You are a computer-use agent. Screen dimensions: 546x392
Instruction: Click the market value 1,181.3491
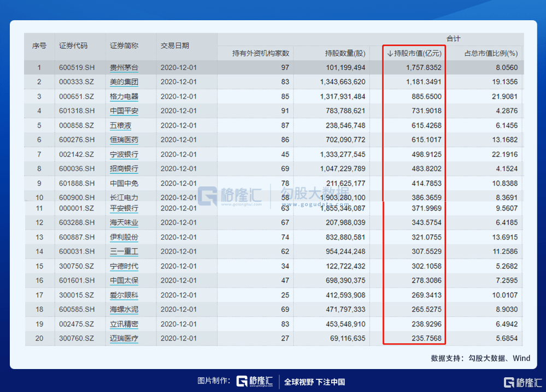tap(424, 82)
